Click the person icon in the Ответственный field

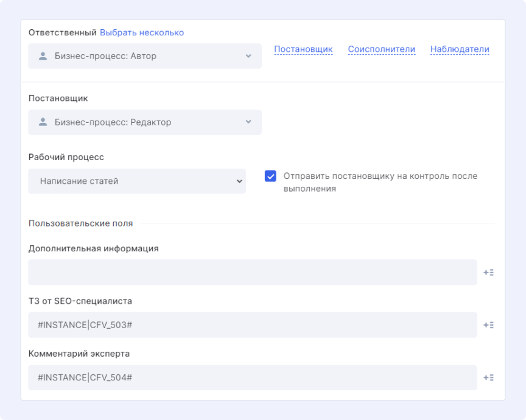pyautogui.click(x=43, y=56)
